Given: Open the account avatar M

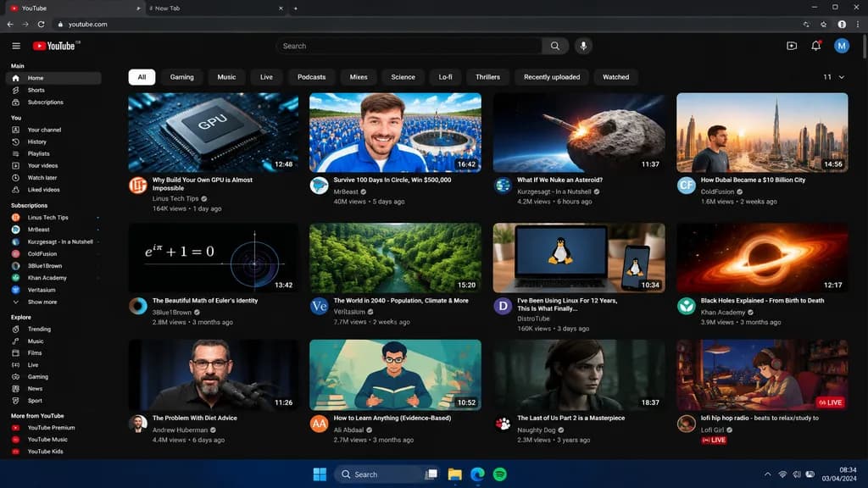Looking at the screenshot, I should point(842,46).
